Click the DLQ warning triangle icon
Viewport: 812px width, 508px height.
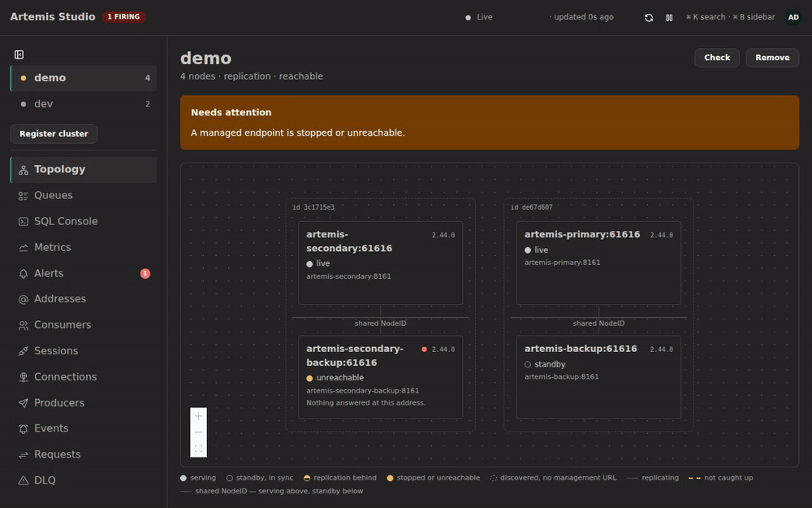coord(24,481)
